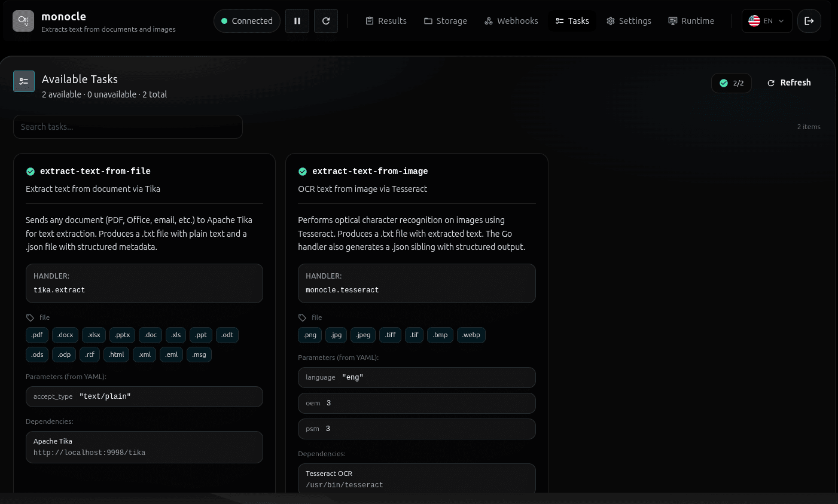Image resolution: width=838 pixels, height=504 pixels.
Task: Click the .msg extension tag
Action: (199, 355)
